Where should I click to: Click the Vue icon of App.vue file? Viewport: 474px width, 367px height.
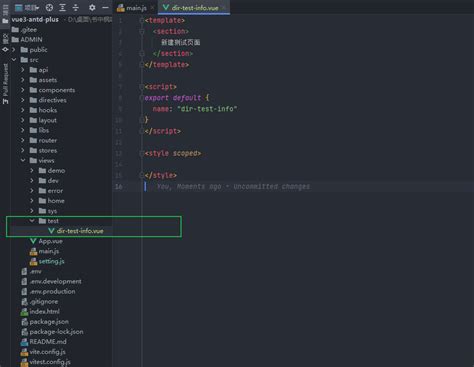coord(33,241)
